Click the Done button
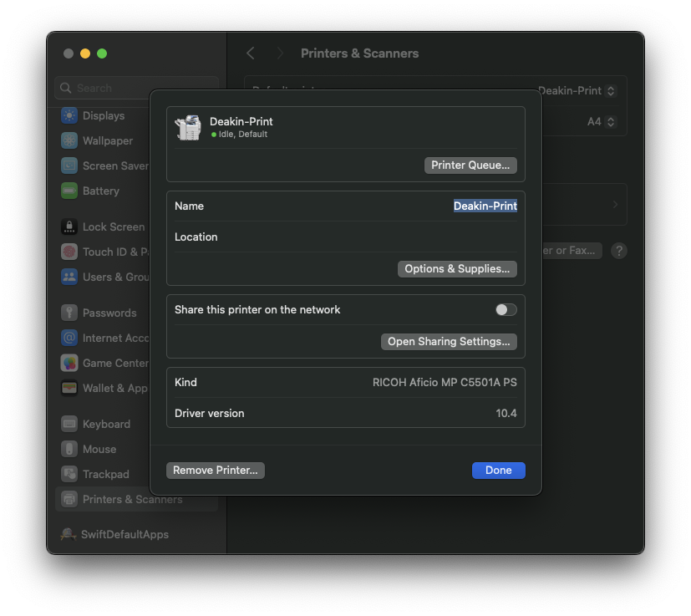Image resolution: width=691 pixels, height=616 pixels. point(498,470)
